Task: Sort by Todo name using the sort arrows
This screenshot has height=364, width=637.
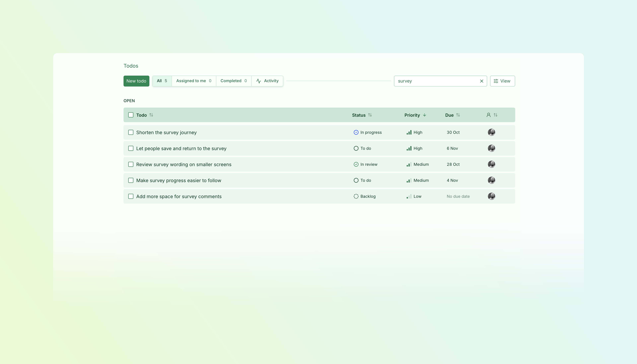Action: pyautogui.click(x=151, y=115)
